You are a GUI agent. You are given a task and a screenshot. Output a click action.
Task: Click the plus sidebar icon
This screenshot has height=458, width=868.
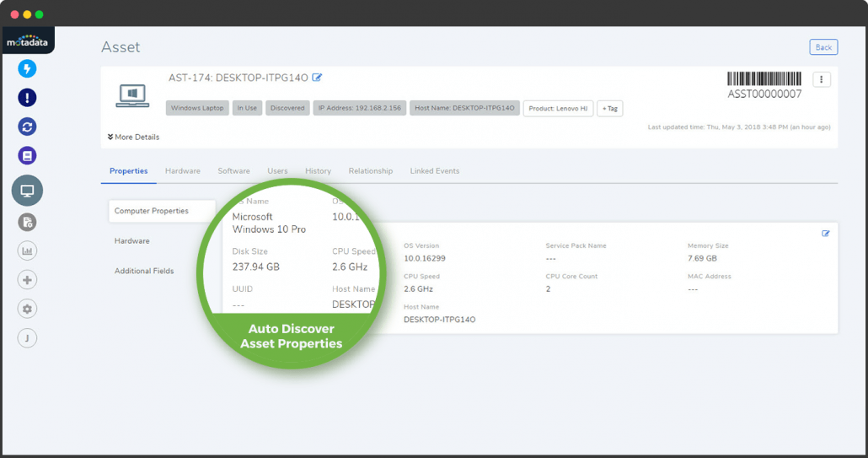[x=27, y=280]
